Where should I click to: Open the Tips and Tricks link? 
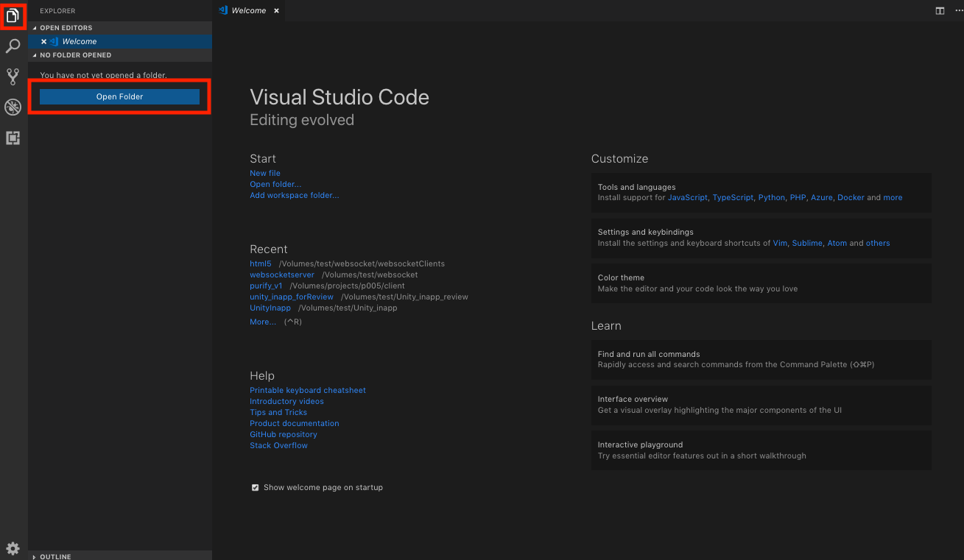(x=278, y=412)
